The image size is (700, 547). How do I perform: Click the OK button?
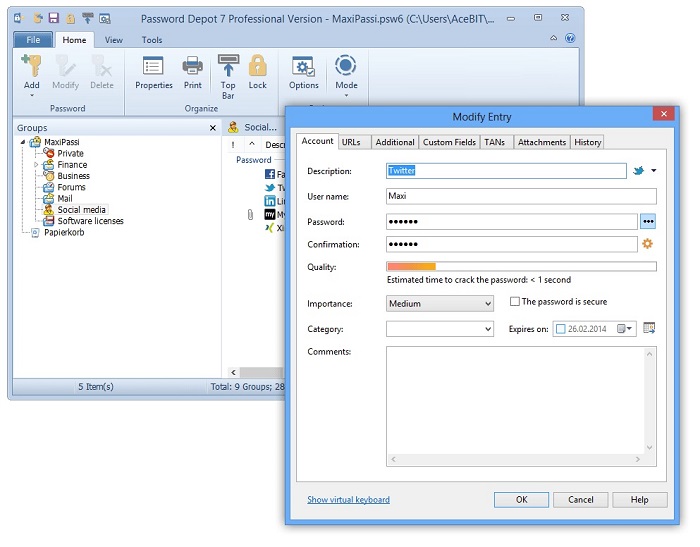[x=521, y=500]
